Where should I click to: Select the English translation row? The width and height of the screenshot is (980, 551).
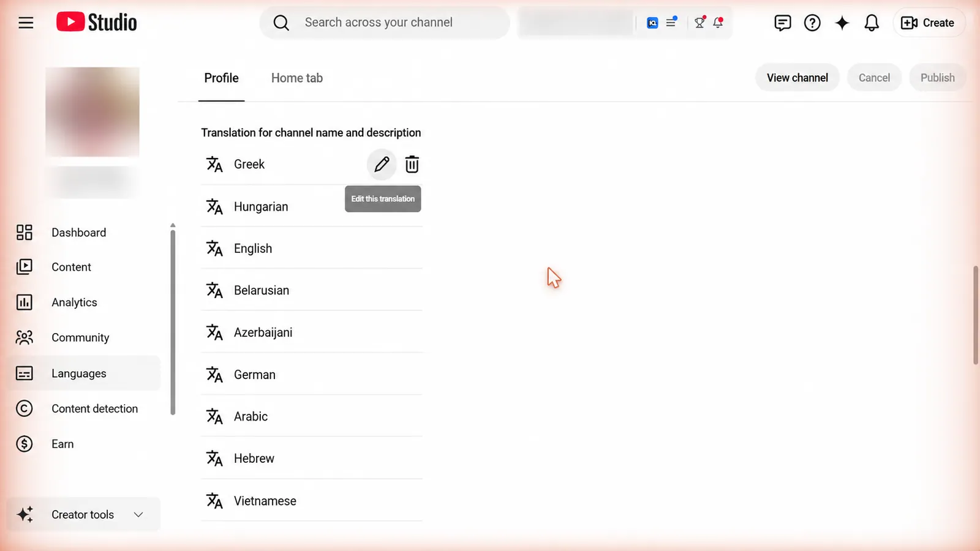point(312,249)
